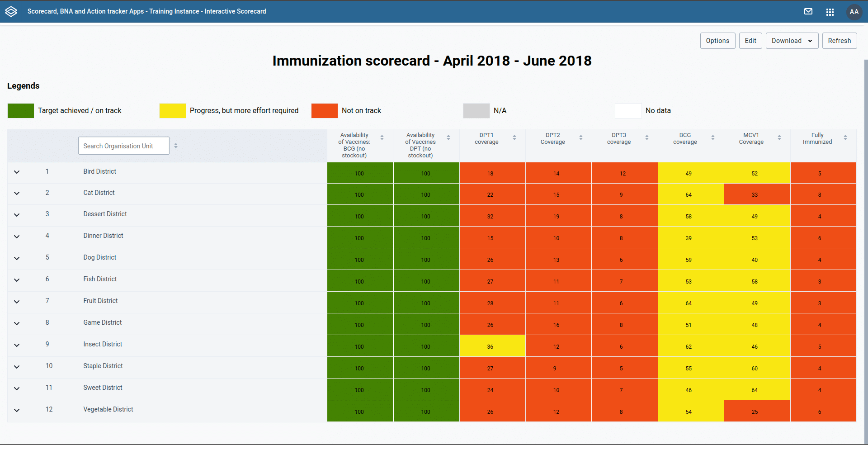Sort organisation units using the arrows icon
This screenshot has width=868, height=464.
(176, 146)
